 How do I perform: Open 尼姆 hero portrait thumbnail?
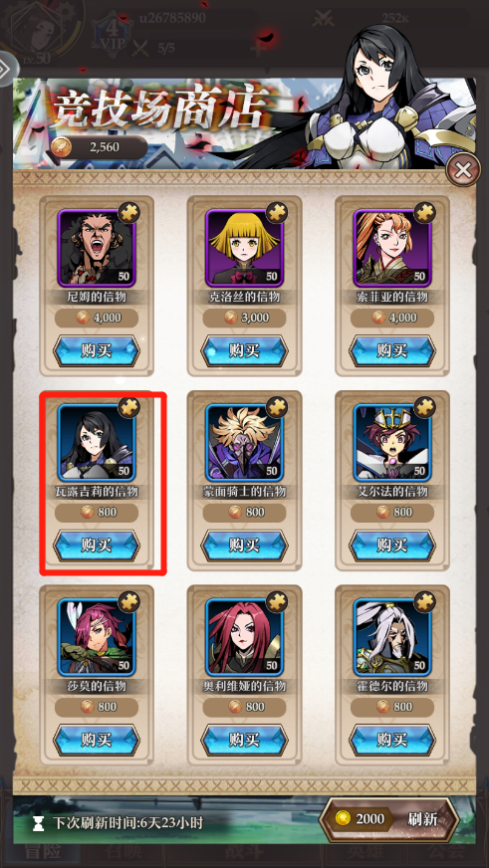coord(97,248)
